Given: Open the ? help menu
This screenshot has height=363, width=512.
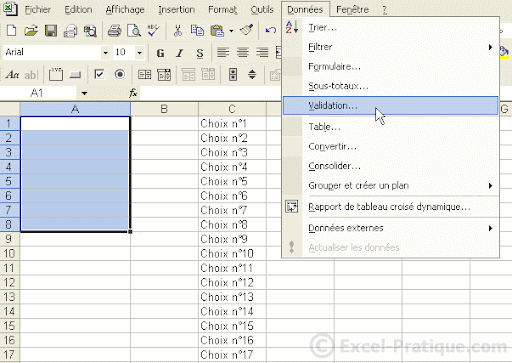Looking at the screenshot, I should pos(384,10).
